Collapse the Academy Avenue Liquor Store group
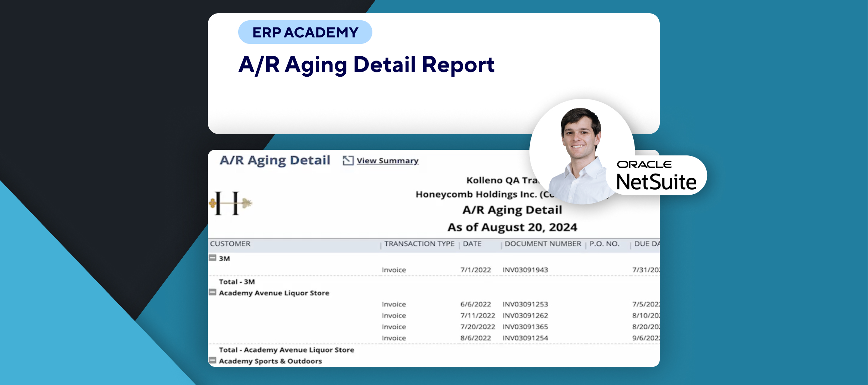Screen dimensions: 868x385 (213, 292)
